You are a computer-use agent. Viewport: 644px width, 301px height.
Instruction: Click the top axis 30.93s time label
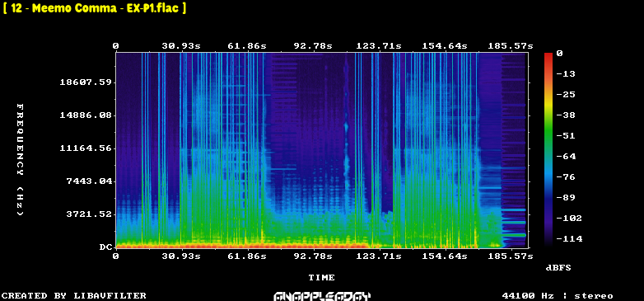[x=181, y=46]
